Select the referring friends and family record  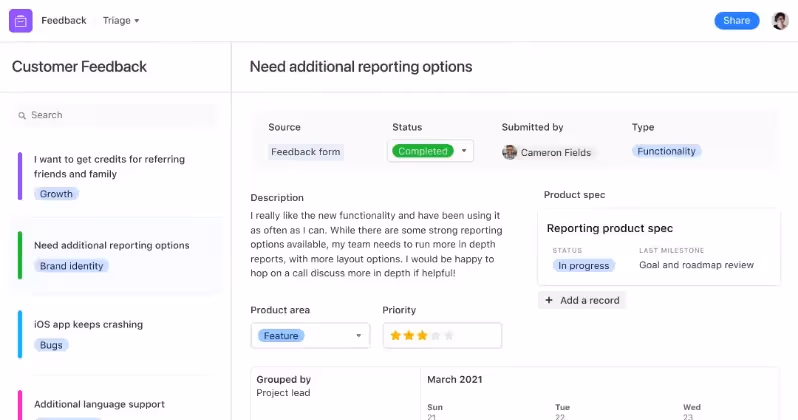point(115,176)
